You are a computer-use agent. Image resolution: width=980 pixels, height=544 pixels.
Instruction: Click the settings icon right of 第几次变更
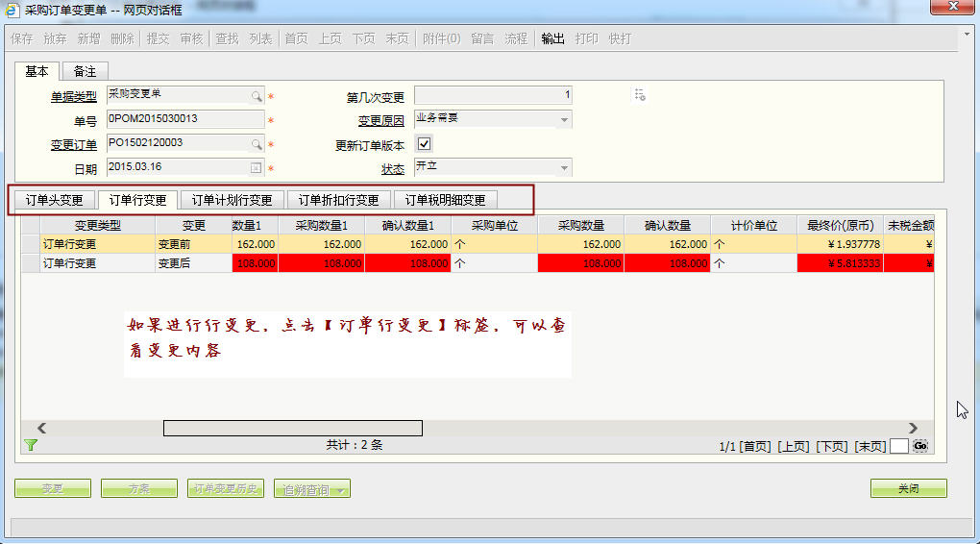pyautogui.click(x=639, y=95)
